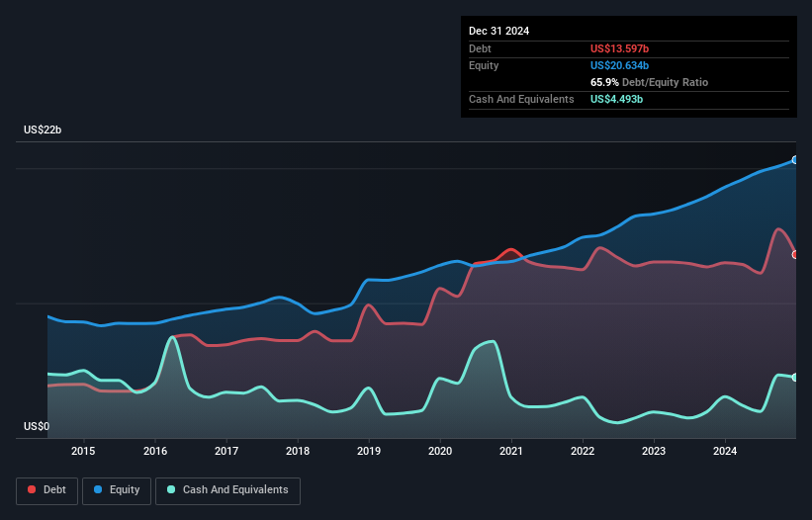
Task: Click the 2017 x-axis label
Action: pyautogui.click(x=226, y=451)
